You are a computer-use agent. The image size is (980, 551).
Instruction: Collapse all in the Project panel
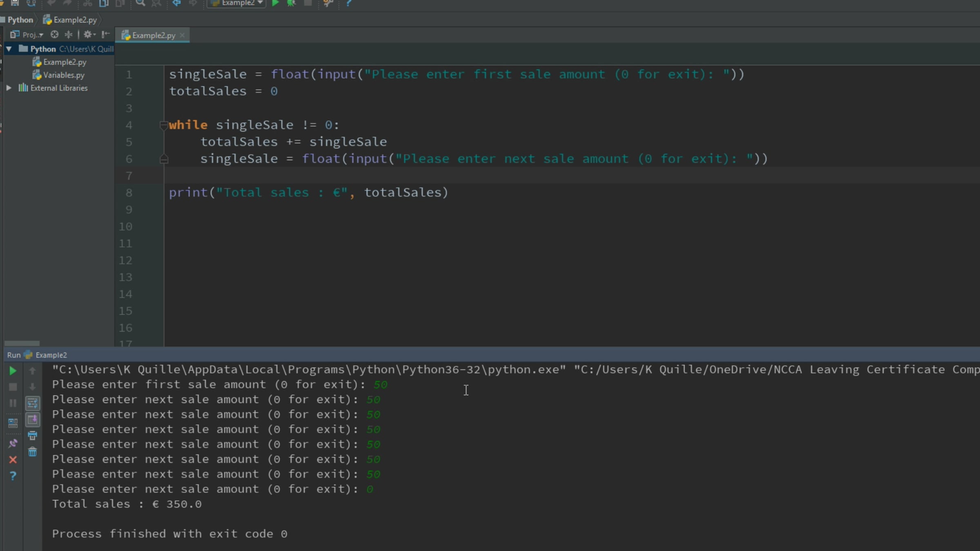69,35
